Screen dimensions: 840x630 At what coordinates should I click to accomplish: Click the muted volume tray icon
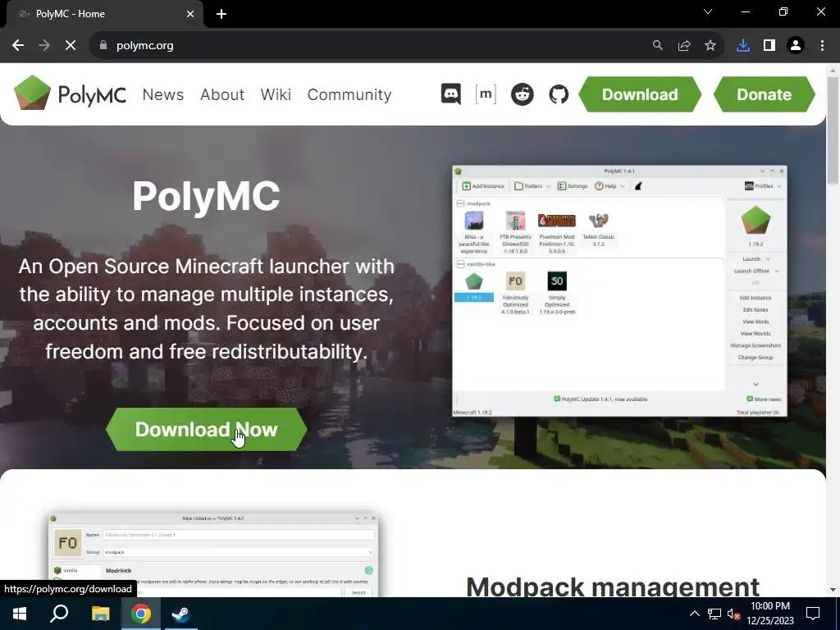(x=733, y=614)
